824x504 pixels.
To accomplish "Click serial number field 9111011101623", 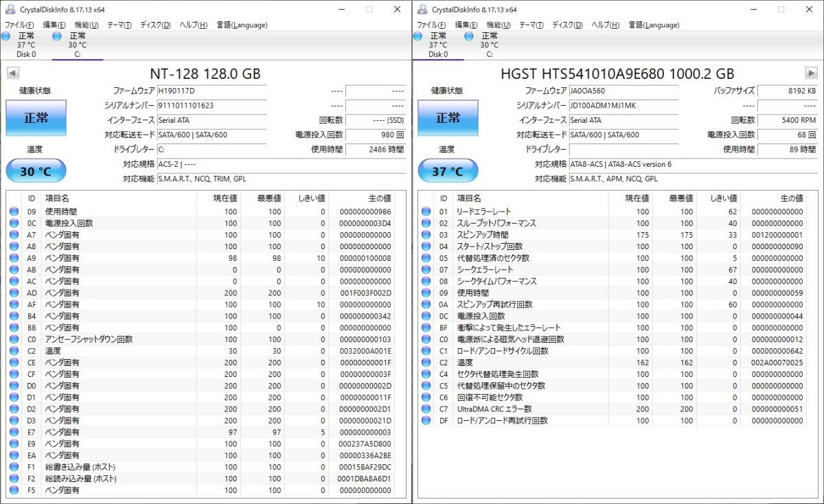I will 211,105.
